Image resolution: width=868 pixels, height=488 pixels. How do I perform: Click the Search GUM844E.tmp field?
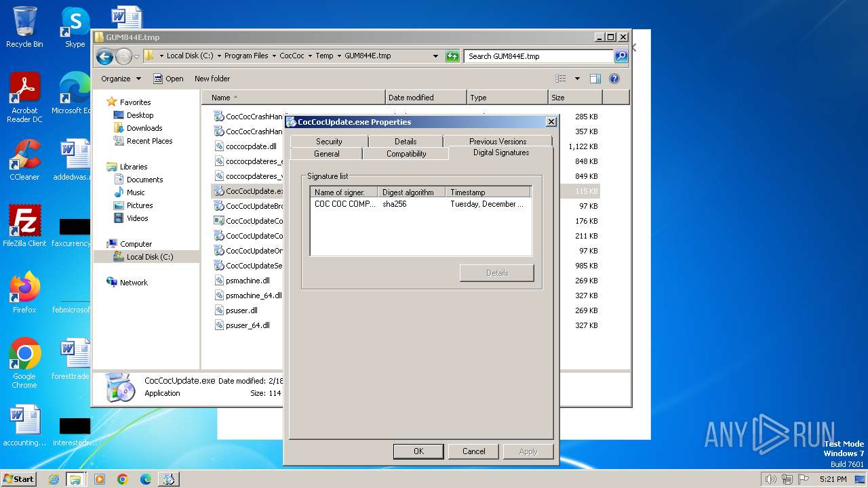[539, 56]
